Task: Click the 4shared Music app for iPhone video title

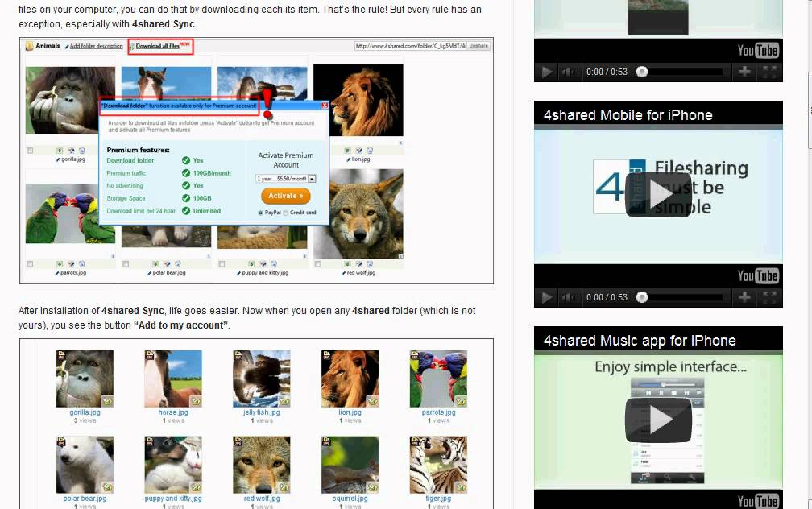Action: 640,340
